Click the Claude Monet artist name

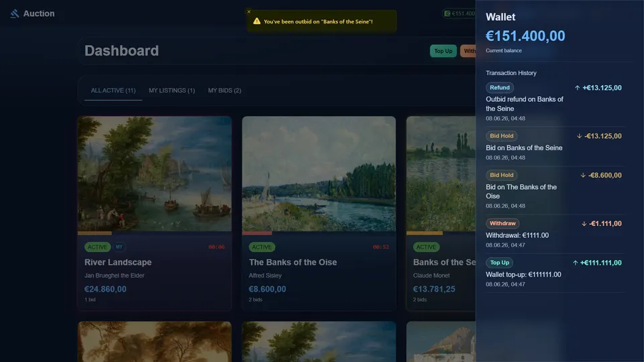tap(431, 276)
